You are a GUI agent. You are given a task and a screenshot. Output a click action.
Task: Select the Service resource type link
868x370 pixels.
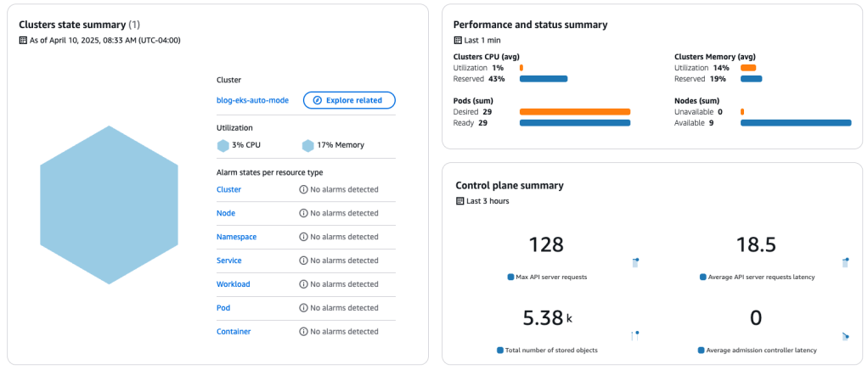tap(229, 261)
